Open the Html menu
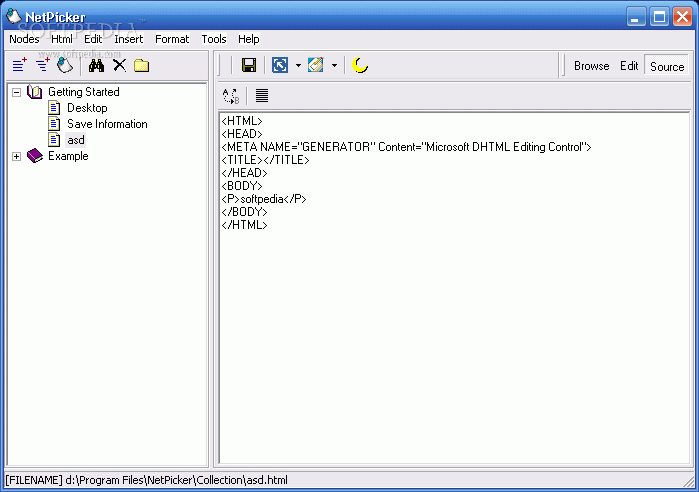 pos(62,39)
